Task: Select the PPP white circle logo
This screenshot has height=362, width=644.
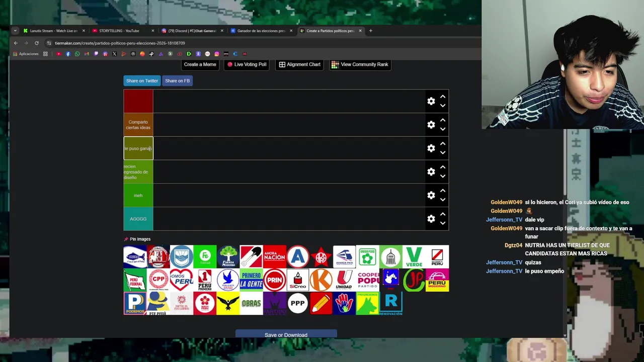Action: (298, 304)
